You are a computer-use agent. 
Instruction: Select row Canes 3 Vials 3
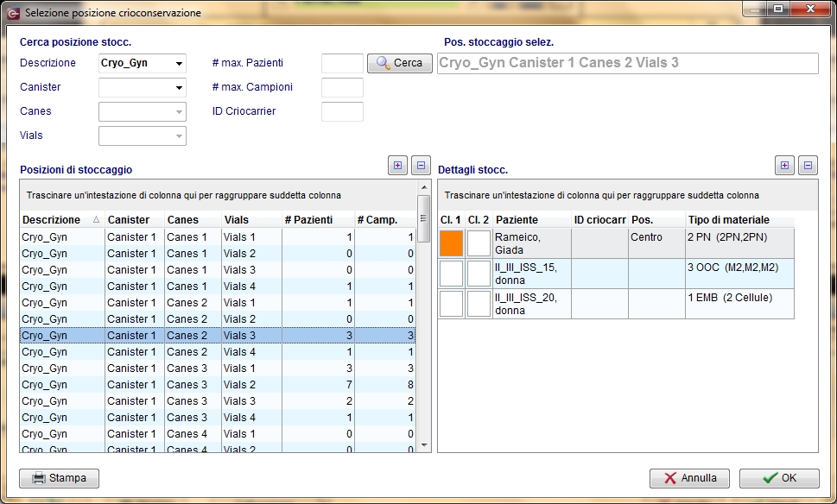point(218,401)
